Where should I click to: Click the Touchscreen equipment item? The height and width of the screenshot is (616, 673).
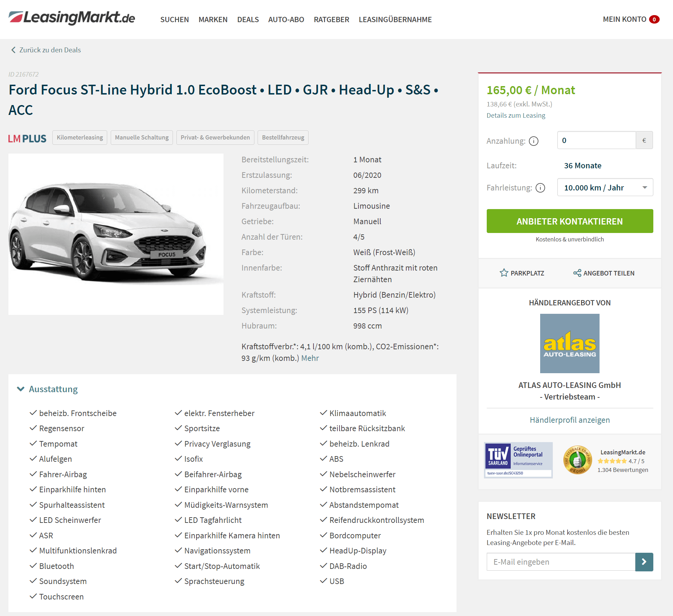point(62,597)
